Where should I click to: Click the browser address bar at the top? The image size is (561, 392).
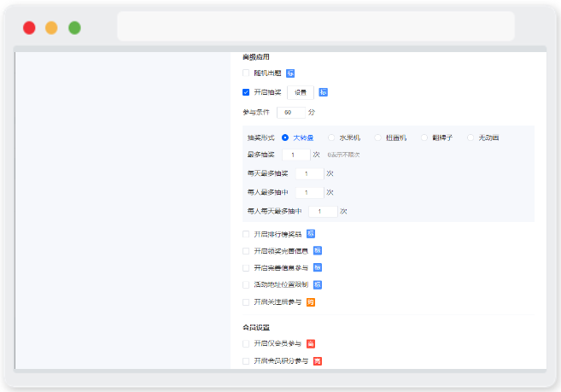click(x=316, y=26)
